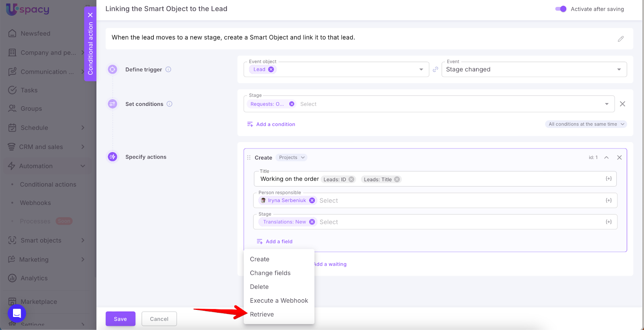The image size is (644, 330).
Task: Choose Execute a Webhook menu option
Action: (x=279, y=301)
